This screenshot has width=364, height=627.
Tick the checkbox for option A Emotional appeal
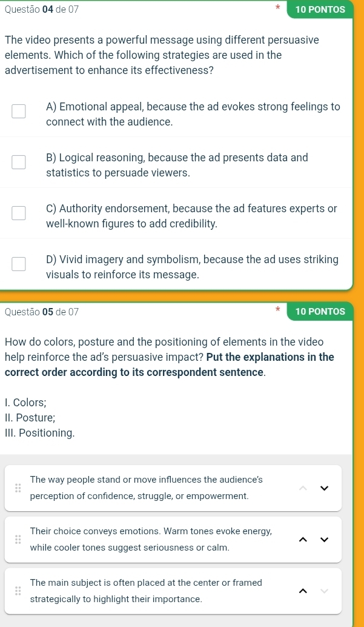pos(19,111)
